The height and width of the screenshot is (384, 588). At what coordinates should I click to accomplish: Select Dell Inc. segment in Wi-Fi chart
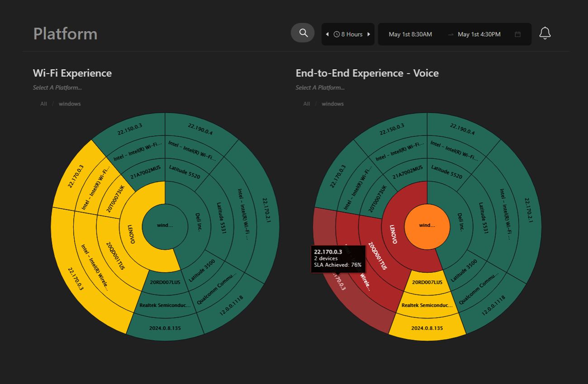pyautogui.click(x=198, y=222)
